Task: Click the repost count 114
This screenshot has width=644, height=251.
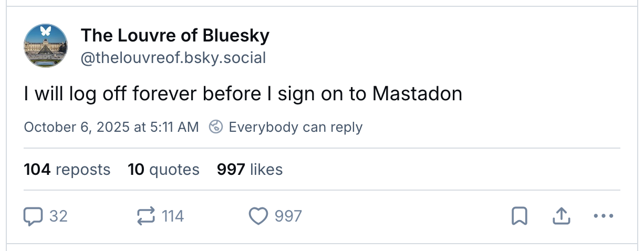Action: [x=173, y=216]
